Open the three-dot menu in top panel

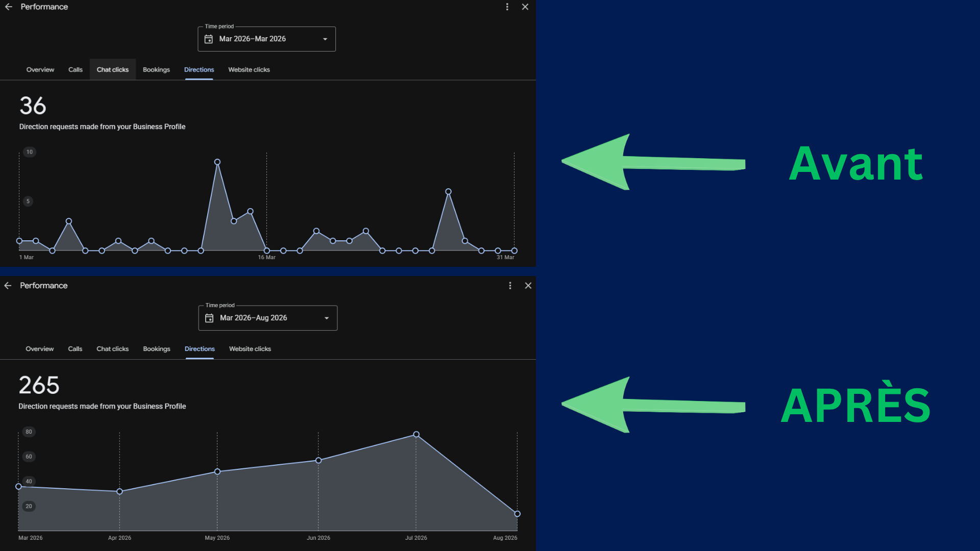[507, 7]
